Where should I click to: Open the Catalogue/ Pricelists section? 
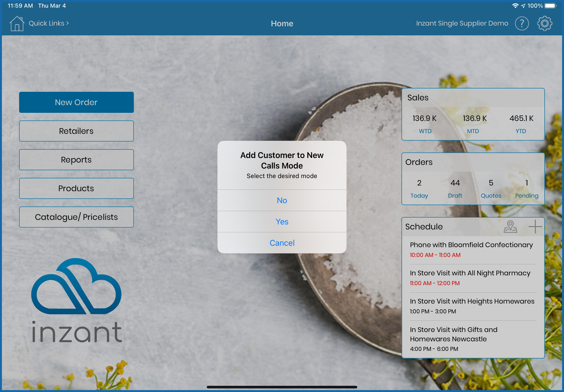pyautogui.click(x=76, y=217)
